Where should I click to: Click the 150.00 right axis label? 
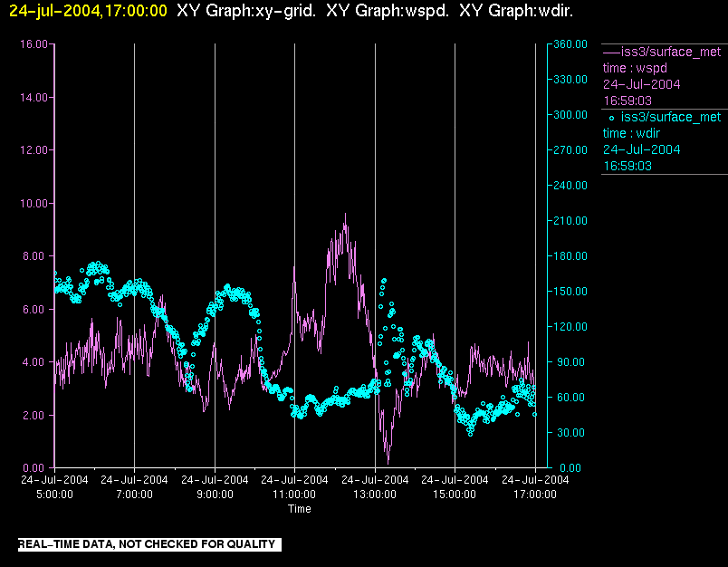pos(570,291)
